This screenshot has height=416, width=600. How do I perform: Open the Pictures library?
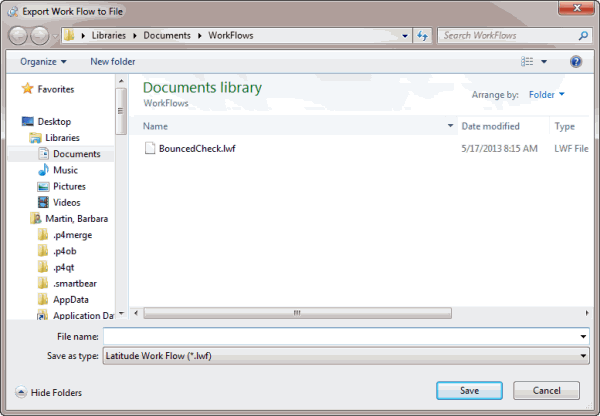tap(69, 186)
